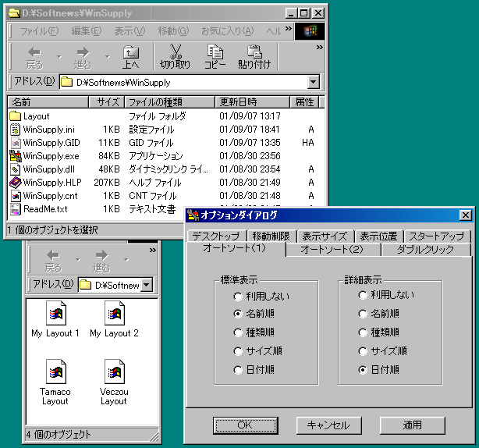This screenshot has height=448, width=479.
Task: Select the WinSupply.GID file icon
Action: (x=15, y=143)
